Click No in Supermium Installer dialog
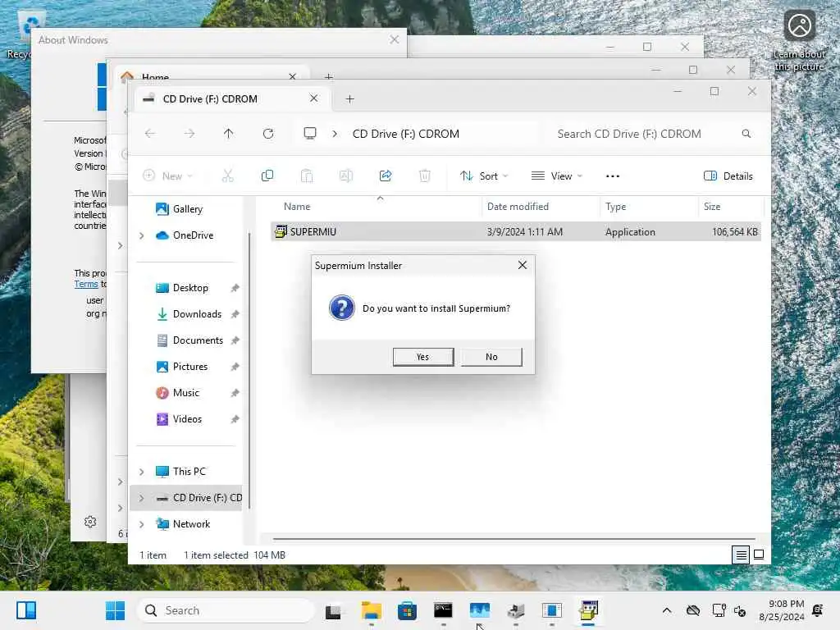The image size is (840, 630). (491, 357)
